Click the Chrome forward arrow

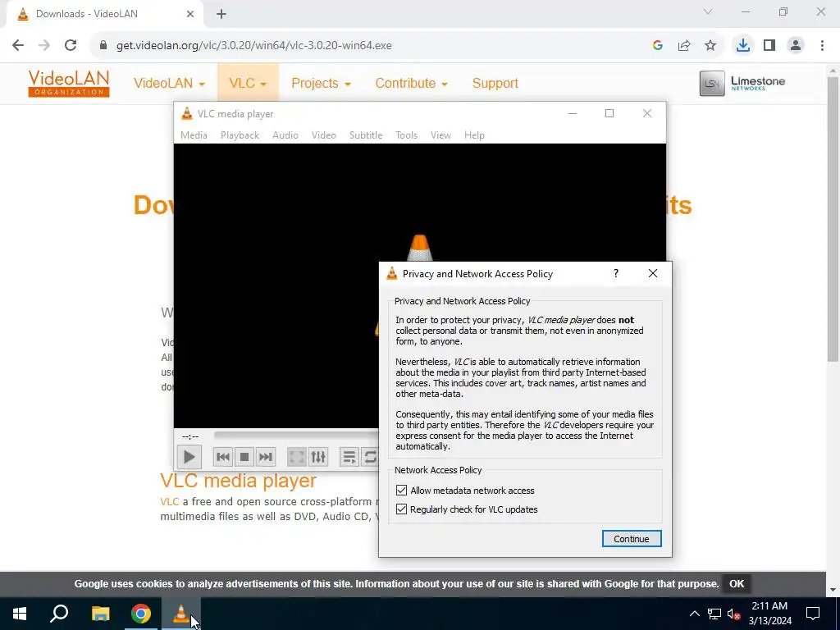44,46
